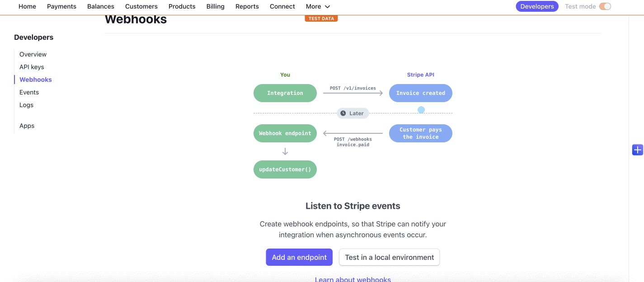View Logs from the Developers sidebar
Screen dimensions: 644x282
(26, 105)
